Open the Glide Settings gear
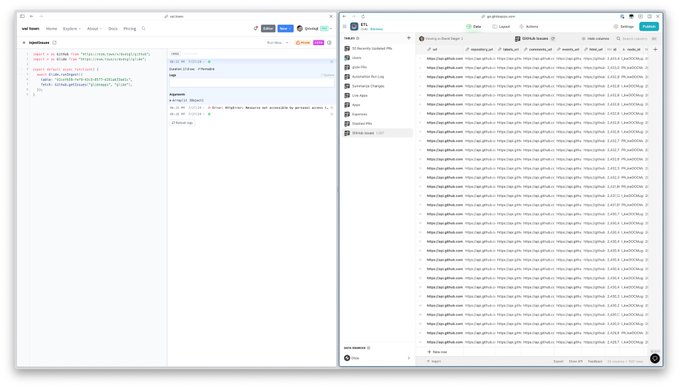The height and width of the screenshot is (388, 680). pos(616,26)
